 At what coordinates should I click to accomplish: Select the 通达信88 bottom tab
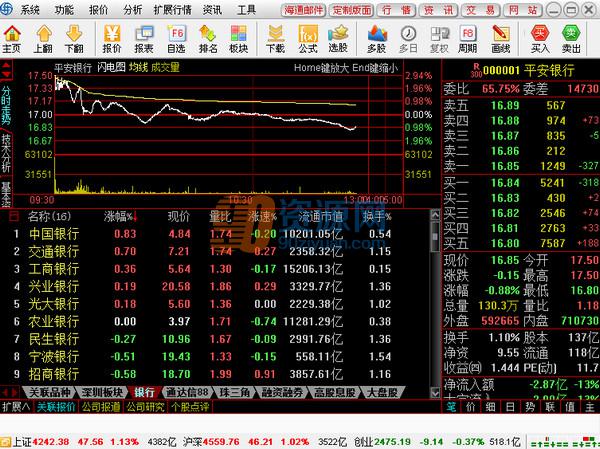click(x=187, y=392)
